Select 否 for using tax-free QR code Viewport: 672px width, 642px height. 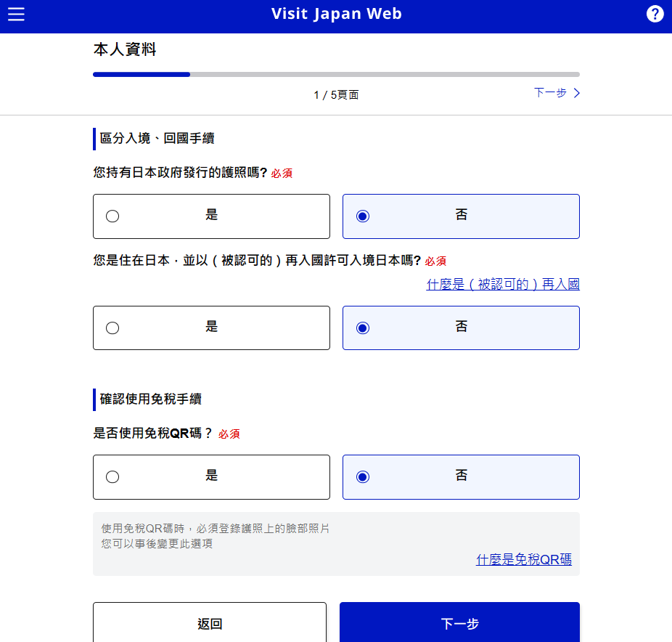[x=461, y=477]
